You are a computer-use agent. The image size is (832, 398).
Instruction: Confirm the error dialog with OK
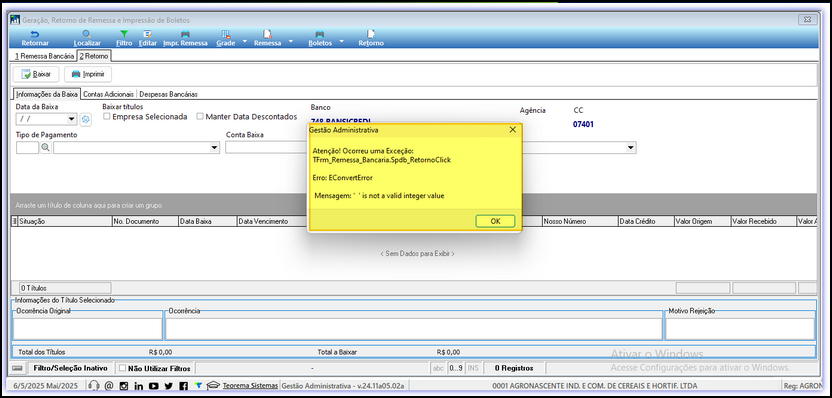coord(495,221)
